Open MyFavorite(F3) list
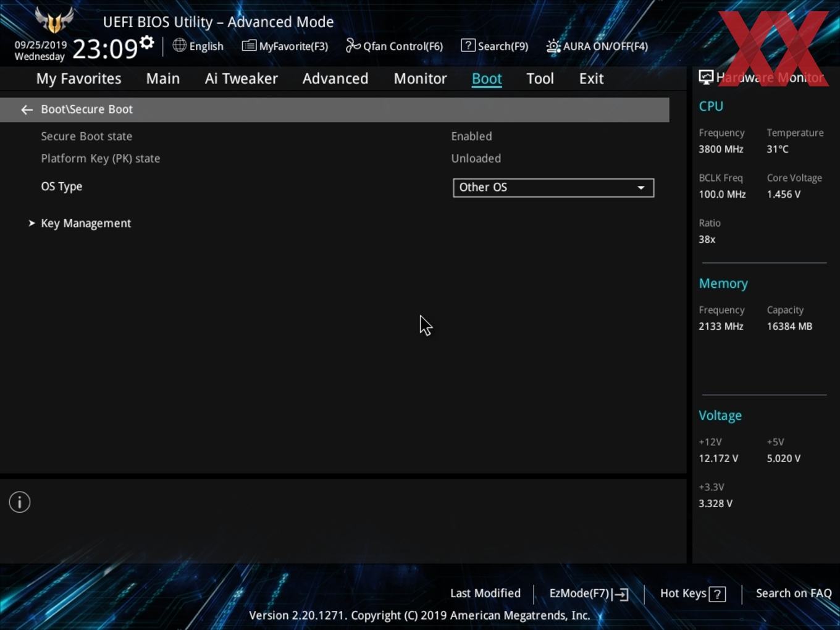This screenshot has height=630, width=840. pos(285,46)
